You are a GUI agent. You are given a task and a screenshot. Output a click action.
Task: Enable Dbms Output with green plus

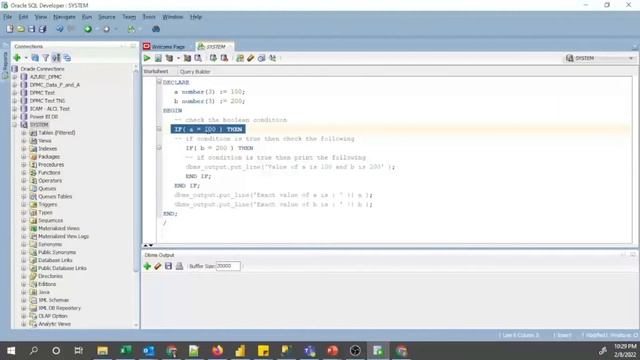coord(147,266)
